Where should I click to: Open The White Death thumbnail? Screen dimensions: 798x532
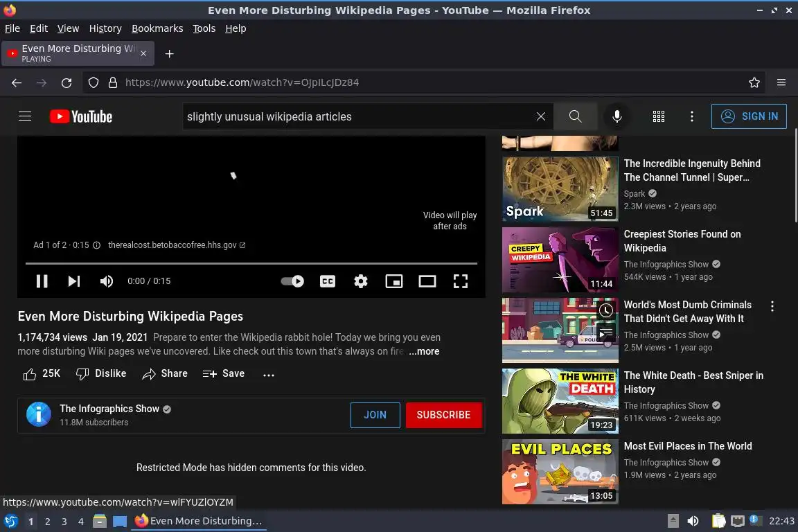pos(560,400)
